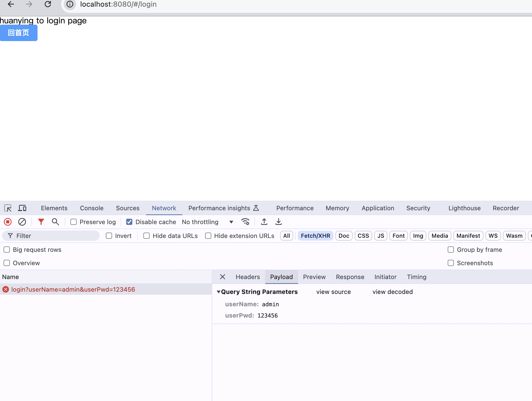
Task: Clear the network log
Action: pos(22,222)
